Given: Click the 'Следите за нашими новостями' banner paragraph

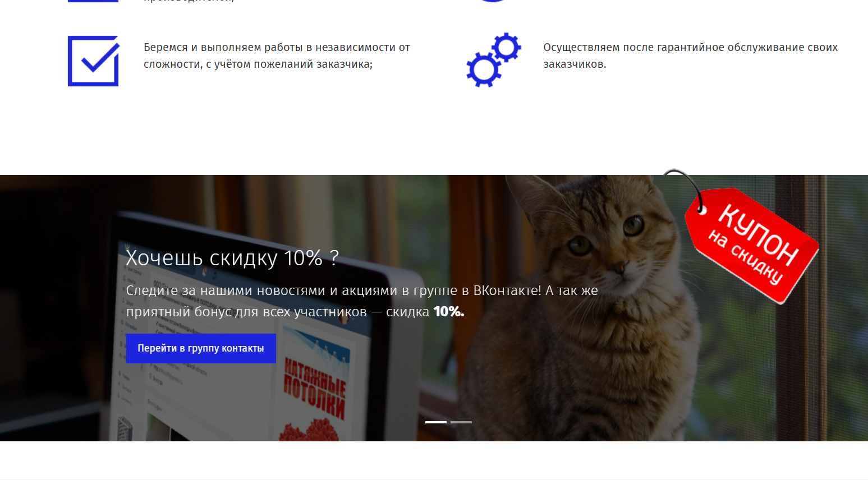Looking at the screenshot, I should (361, 301).
